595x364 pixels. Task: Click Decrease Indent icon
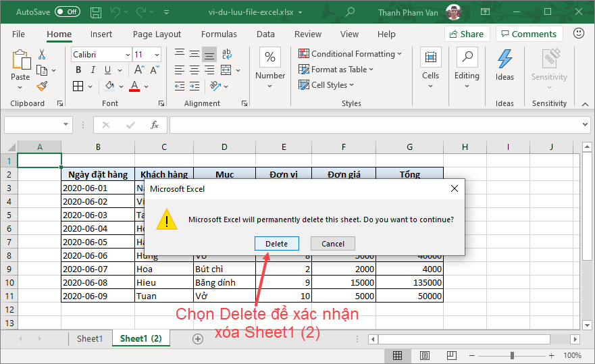(x=180, y=86)
